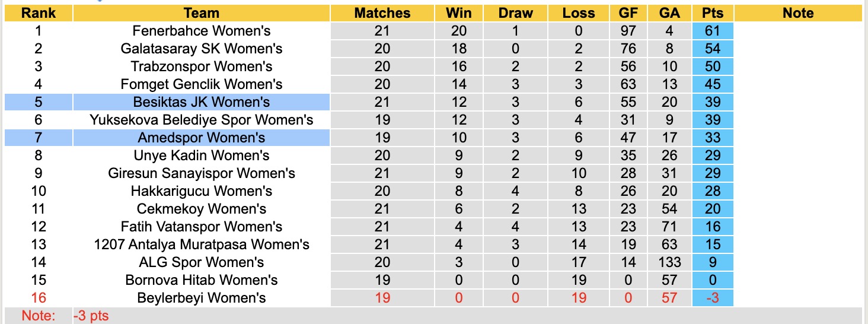Viewport: 868px width, 324px height.
Task: Open Fomget Genclik Women's team entry
Action: [x=202, y=84]
